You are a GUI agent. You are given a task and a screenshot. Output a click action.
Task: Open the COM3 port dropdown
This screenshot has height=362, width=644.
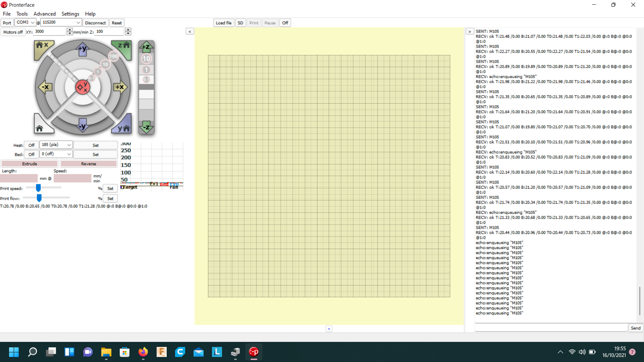click(25, 22)
